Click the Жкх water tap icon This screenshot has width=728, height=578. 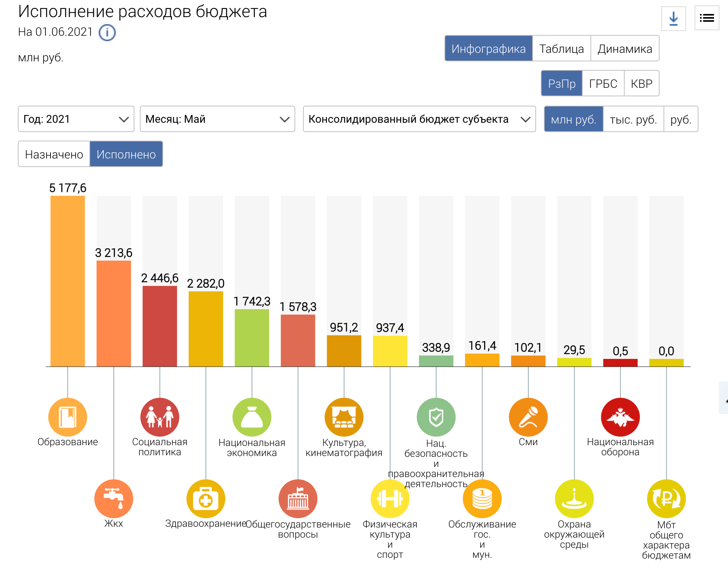[114, 499]
